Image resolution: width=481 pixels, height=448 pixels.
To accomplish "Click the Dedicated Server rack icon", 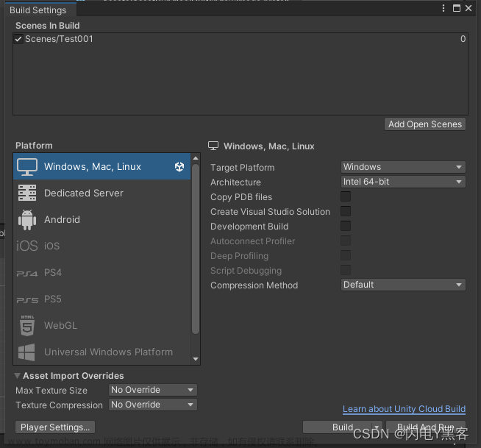I will click(x=27, y=193).
